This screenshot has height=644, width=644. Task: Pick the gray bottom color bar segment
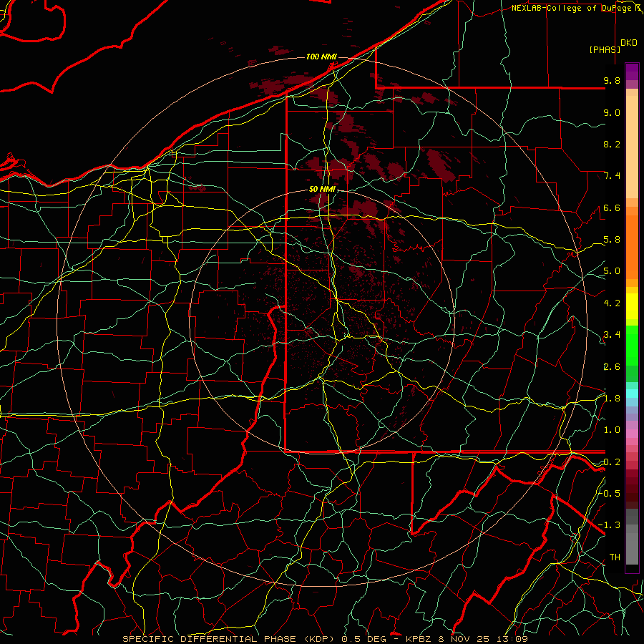pyautogui.click(x=632, y=548)
